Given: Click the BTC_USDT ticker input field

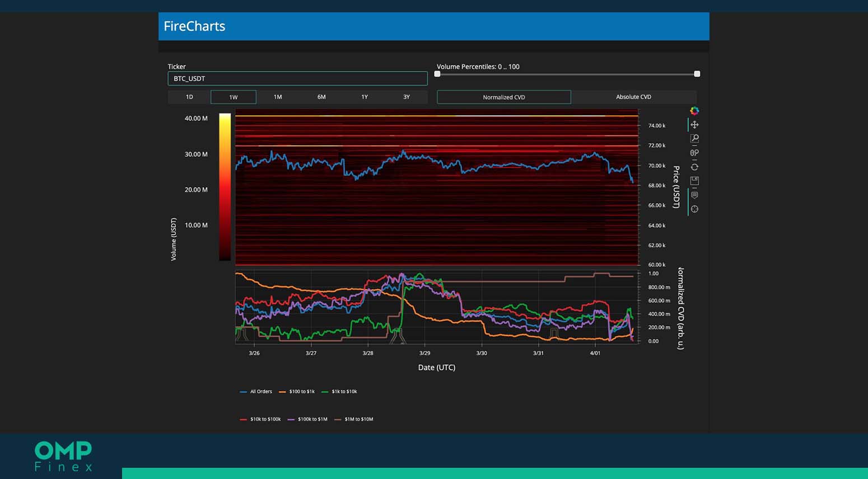Looking at the screenshot, I should click(298, 78).
